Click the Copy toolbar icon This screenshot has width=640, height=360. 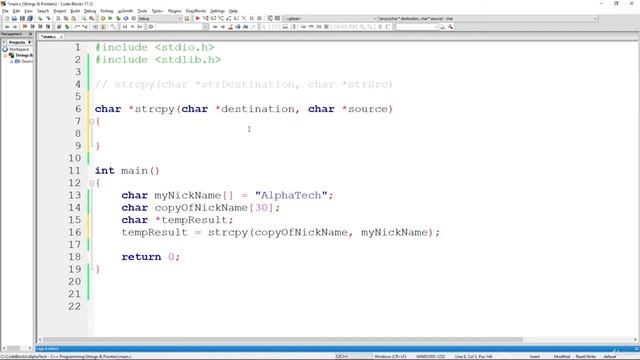[66, 18]
